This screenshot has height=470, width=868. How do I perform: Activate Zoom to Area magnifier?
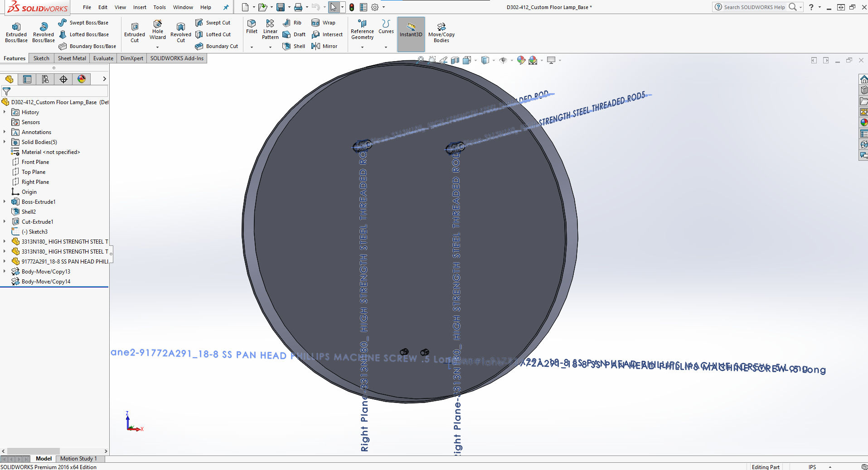click(432, 60)
